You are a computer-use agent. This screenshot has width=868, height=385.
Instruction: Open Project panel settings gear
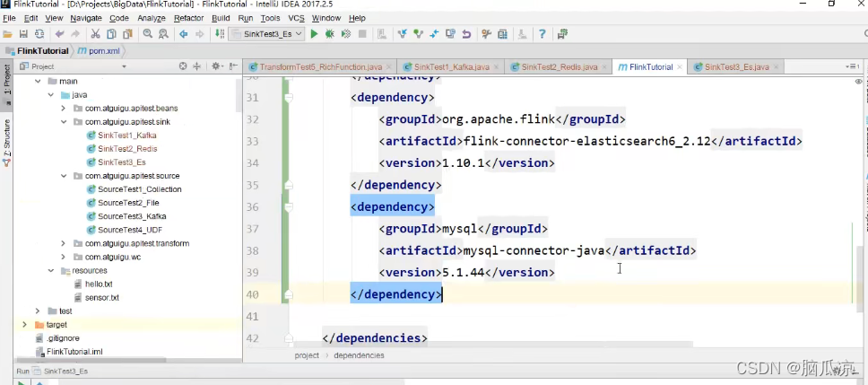(216, 66)
